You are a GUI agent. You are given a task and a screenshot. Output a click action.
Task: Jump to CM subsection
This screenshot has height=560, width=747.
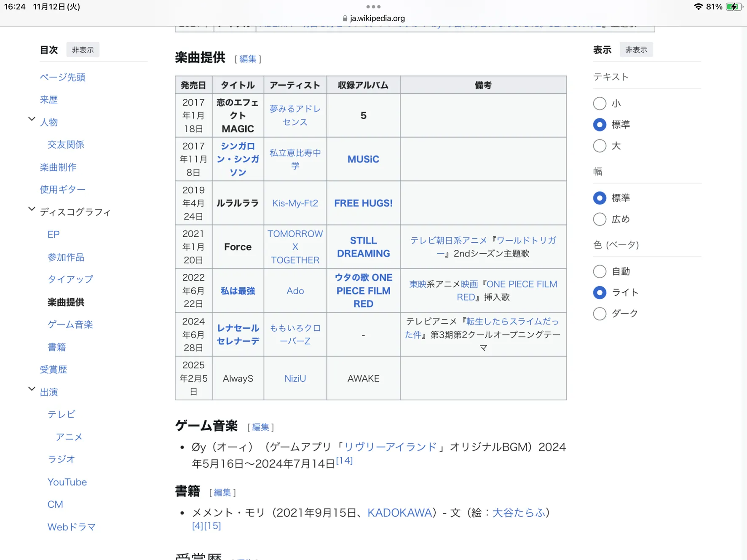click(55, 504)
